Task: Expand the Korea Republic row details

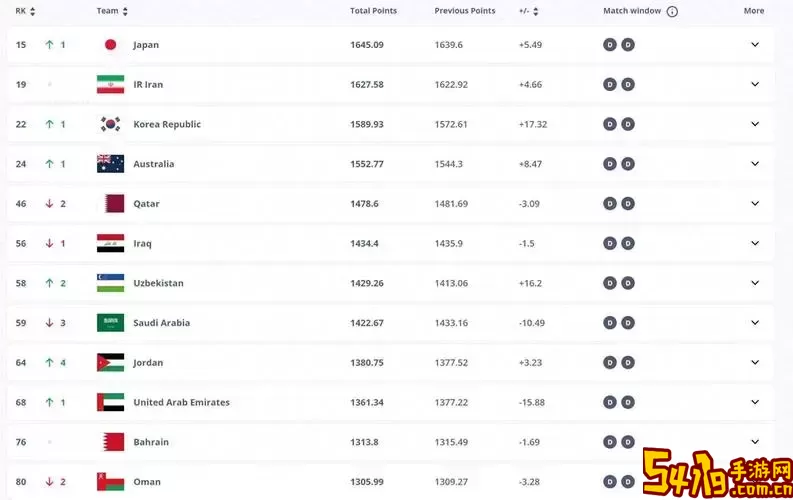Action: tap(755, 124)
